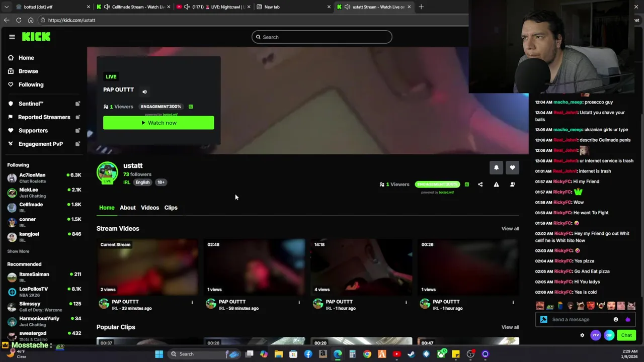Enable notifications bell for ustatt
The height and width of the screenshot is (362, 644).
[496, 168]
